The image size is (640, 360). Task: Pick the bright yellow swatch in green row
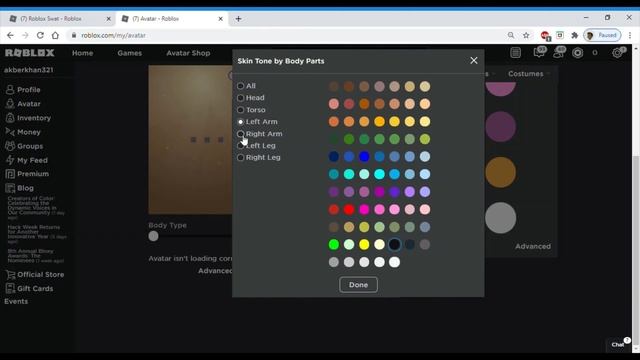[364, 244]
